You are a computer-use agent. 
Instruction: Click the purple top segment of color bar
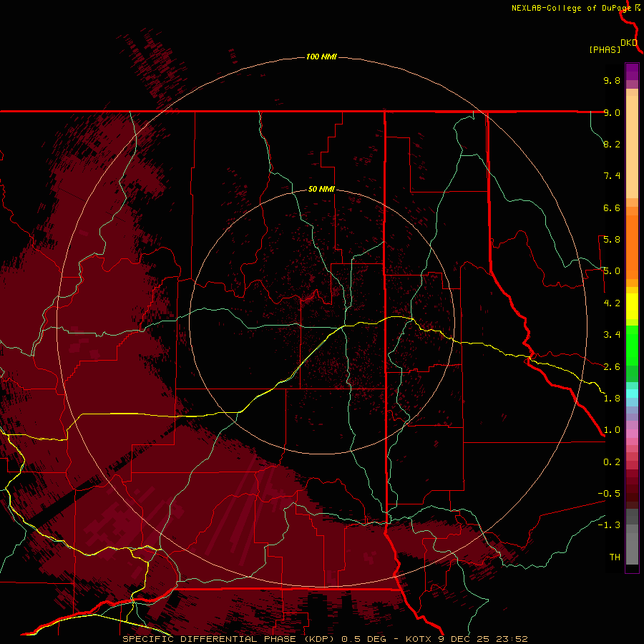[x=632, y=72]
